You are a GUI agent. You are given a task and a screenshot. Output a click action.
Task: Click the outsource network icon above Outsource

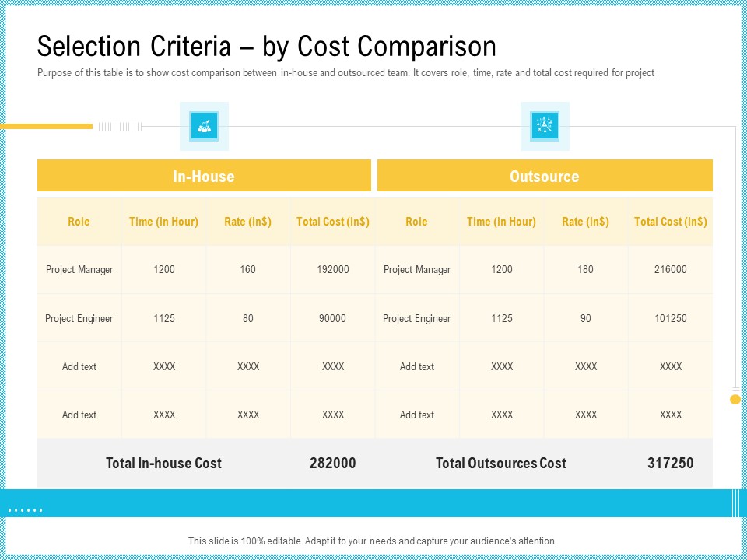[x=545, y=126]
